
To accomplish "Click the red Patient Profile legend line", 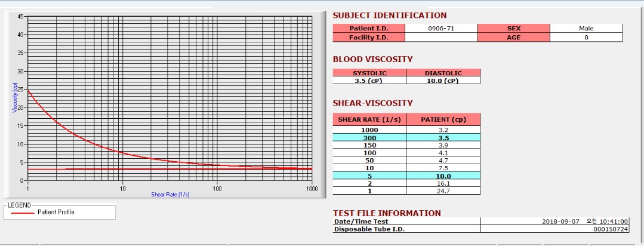I will (23, 212).
